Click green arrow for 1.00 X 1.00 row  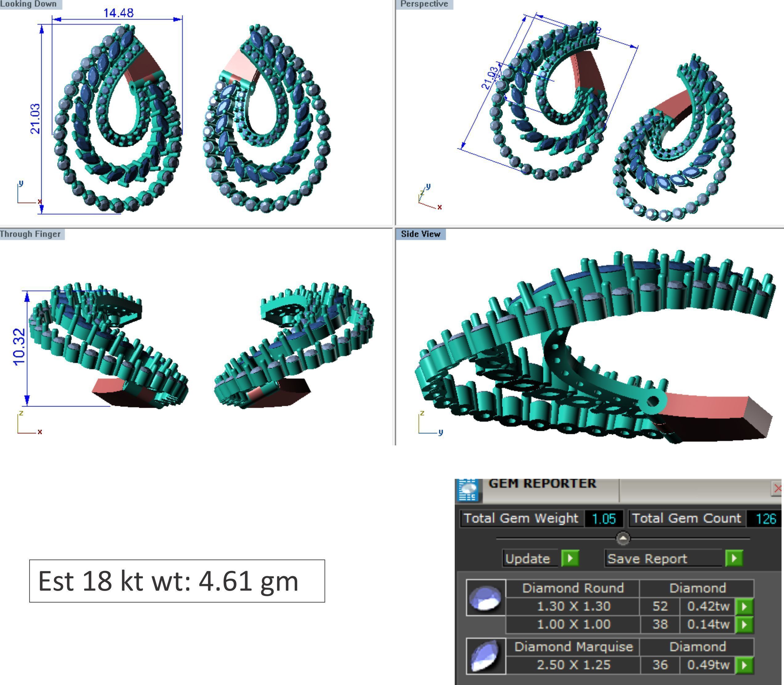[x=744, y=624]
